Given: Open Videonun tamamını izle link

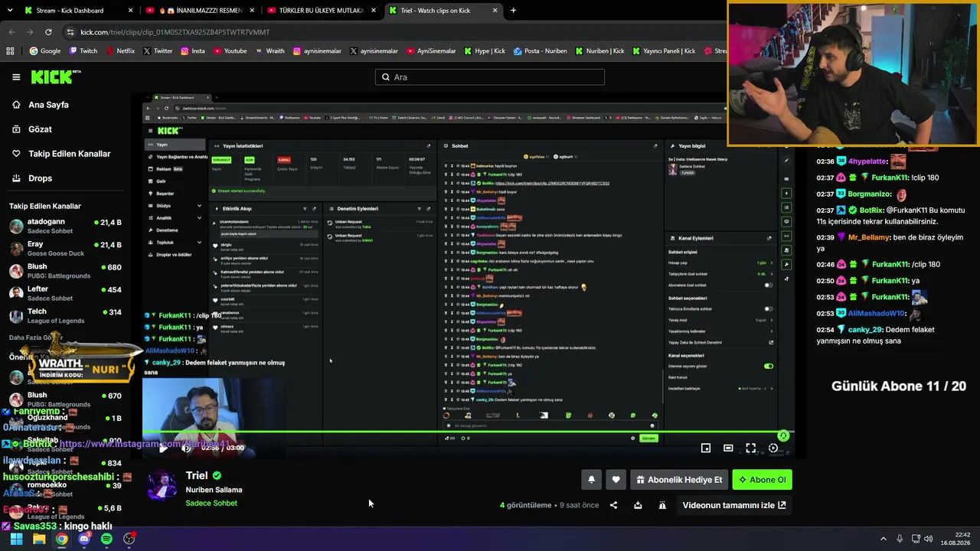Looking at the screenshot, I should point(734,505).
